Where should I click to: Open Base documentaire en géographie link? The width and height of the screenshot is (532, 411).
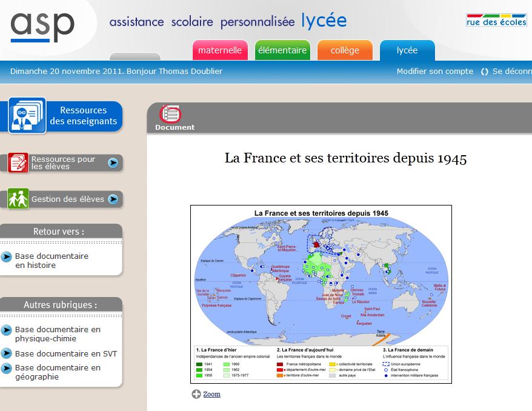tap(58, 372)
